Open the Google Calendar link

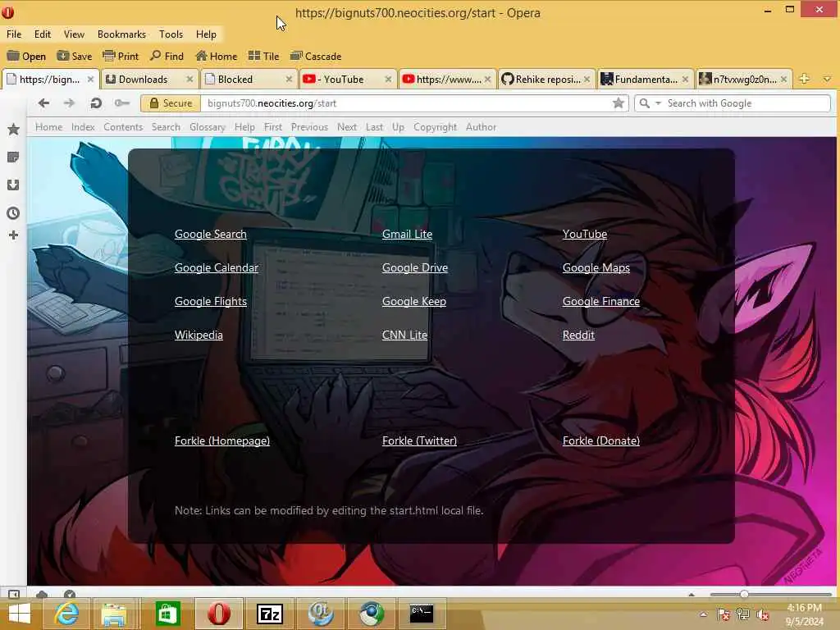(217, 268)
